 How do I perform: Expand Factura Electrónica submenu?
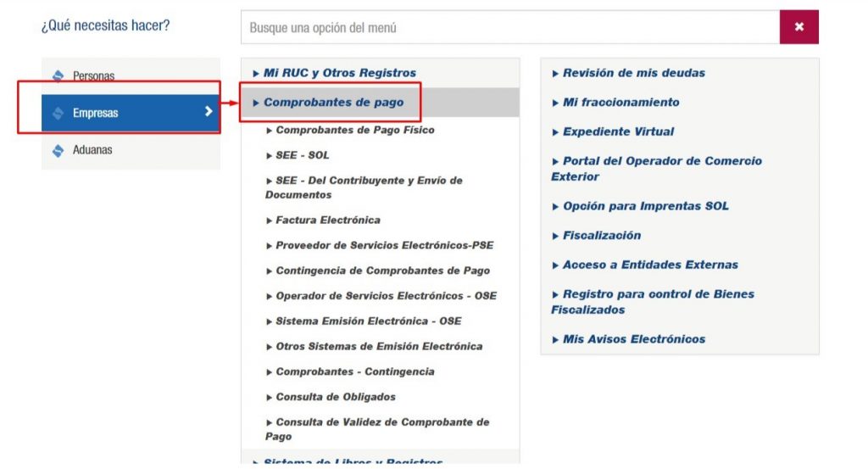click(x=323, y=220)
